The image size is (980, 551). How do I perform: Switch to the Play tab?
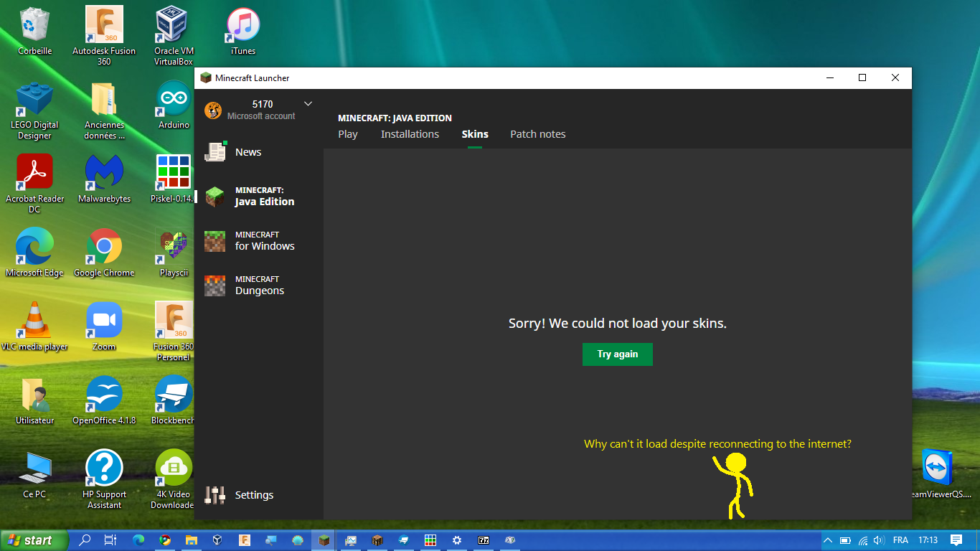pos(348,134)
